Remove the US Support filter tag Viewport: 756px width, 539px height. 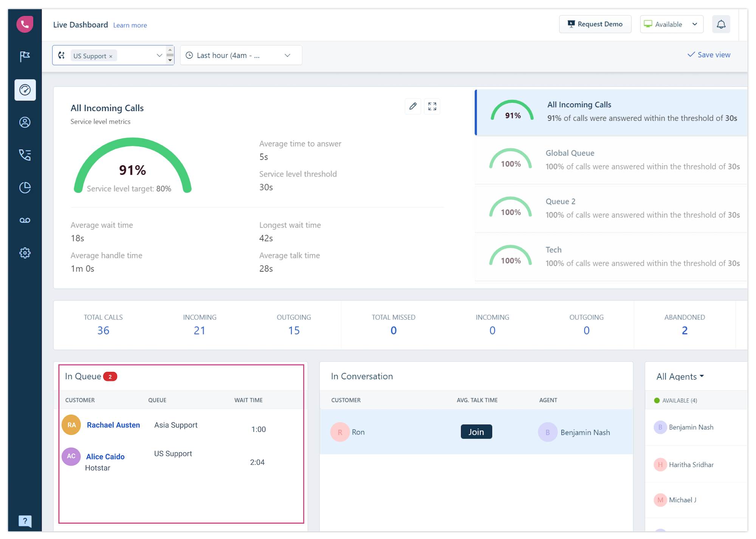[111, 56]
